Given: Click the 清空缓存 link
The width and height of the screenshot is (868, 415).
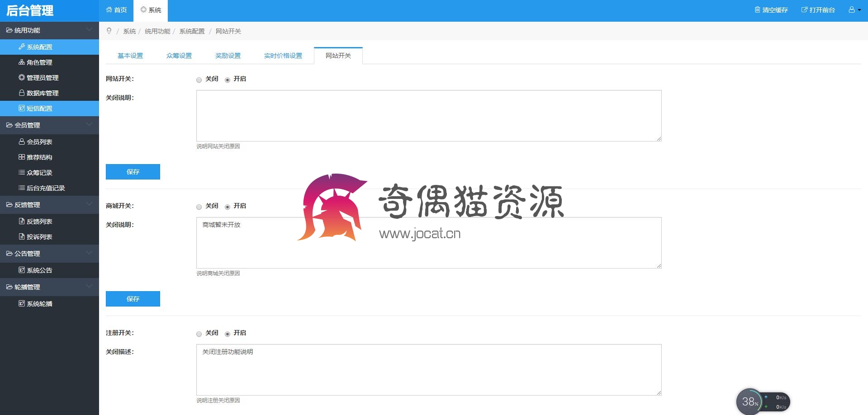Looking at the screenshot, I should click(771, 9).
